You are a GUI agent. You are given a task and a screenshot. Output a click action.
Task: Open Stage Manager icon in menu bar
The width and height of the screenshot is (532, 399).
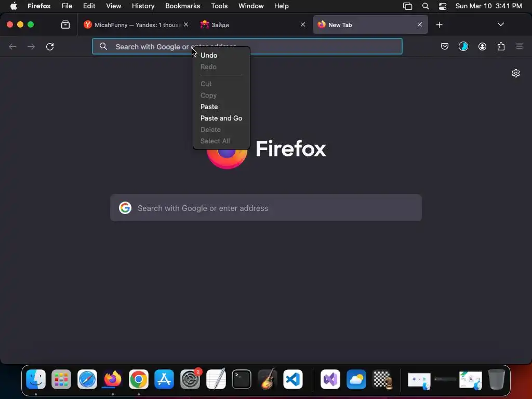point(407,6)
